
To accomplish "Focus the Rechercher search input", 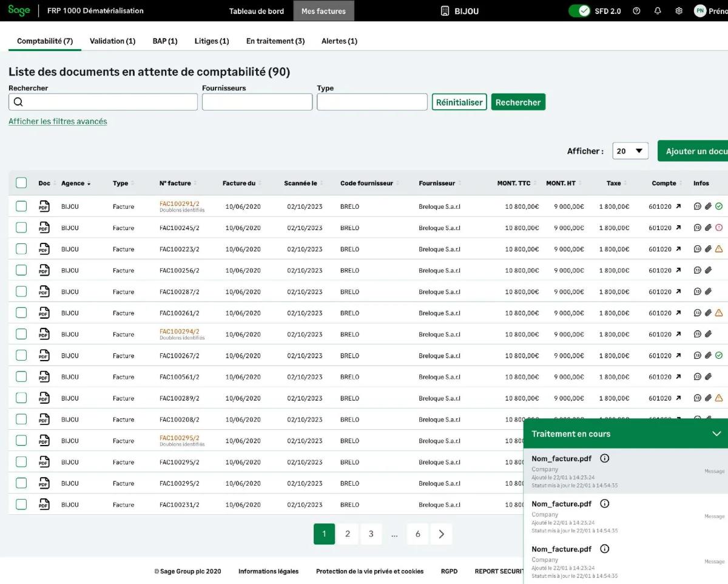I will (103, 102).
